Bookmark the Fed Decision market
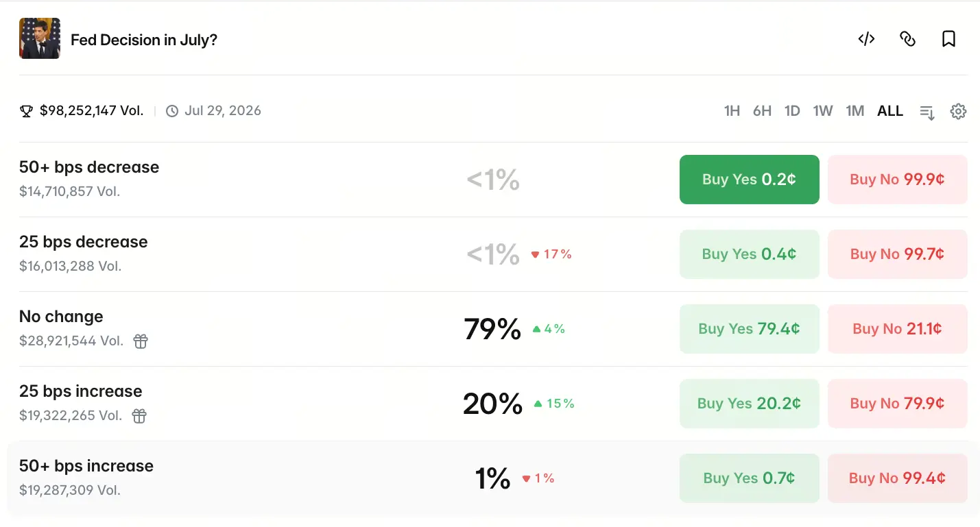The width and height of the screenshot is (980, 527). coord(948,39)
